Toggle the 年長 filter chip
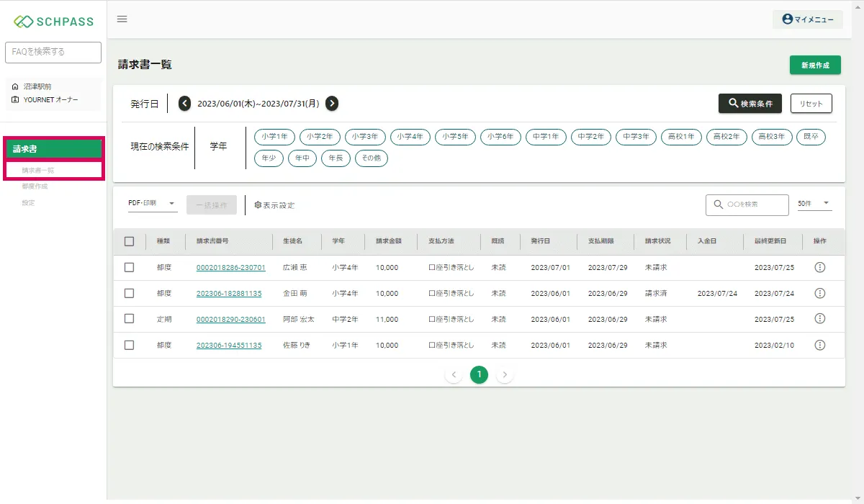Screen dimensions: 864x504 (336, 158)
